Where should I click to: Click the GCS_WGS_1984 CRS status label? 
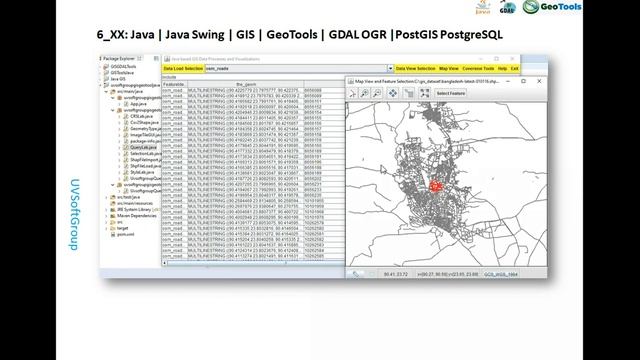click(x=501, y=274)
